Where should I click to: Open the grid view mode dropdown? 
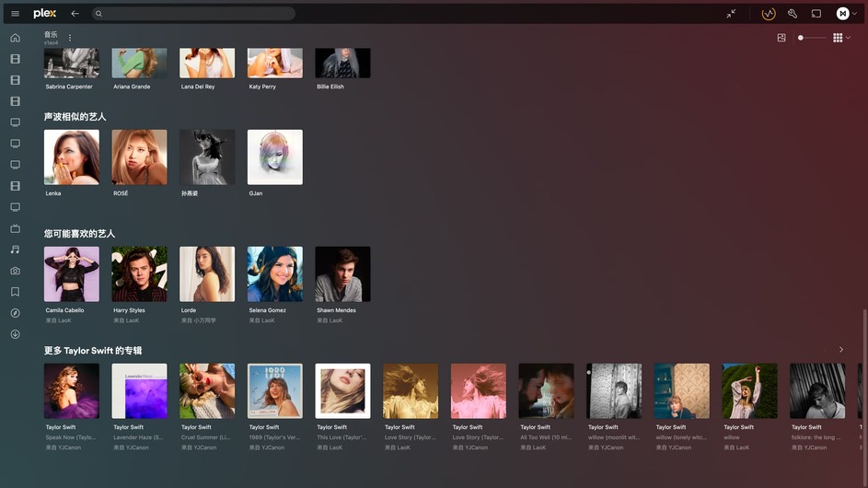point(841,38)
